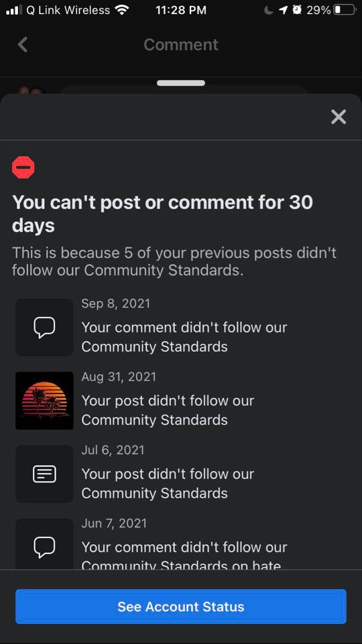Click See Account Status button

pos(181,606)
